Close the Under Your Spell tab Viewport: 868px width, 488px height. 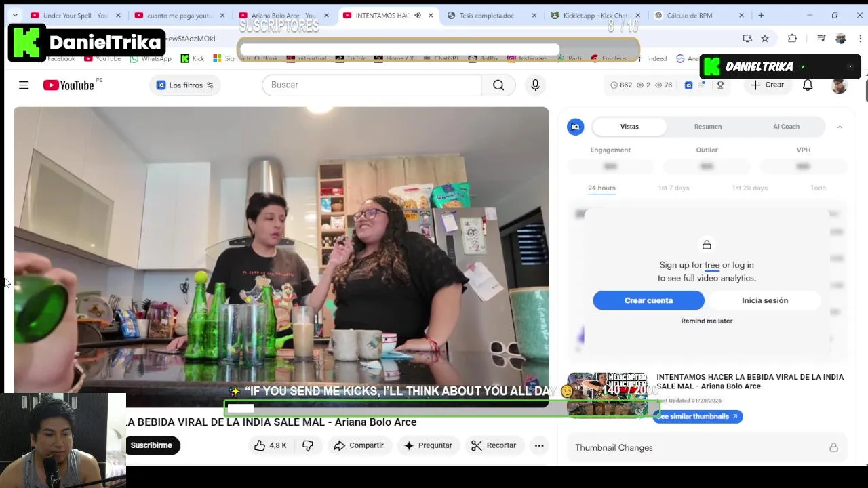tap(118, 15)
